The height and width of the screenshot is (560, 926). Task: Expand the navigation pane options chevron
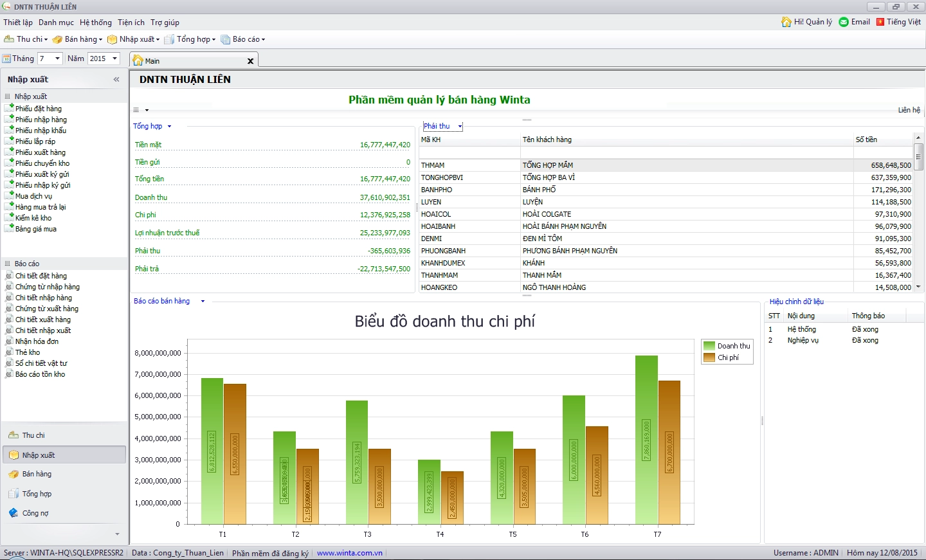117,534
